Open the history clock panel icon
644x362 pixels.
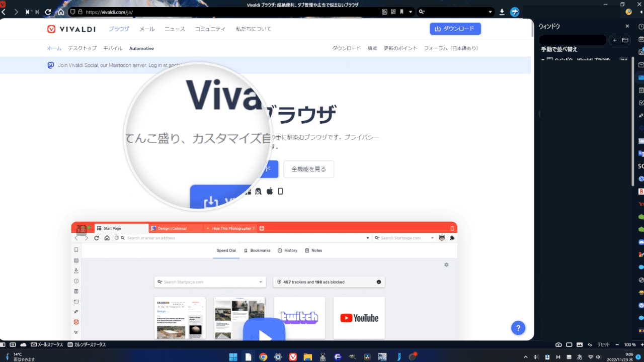(x=641, y=26)
